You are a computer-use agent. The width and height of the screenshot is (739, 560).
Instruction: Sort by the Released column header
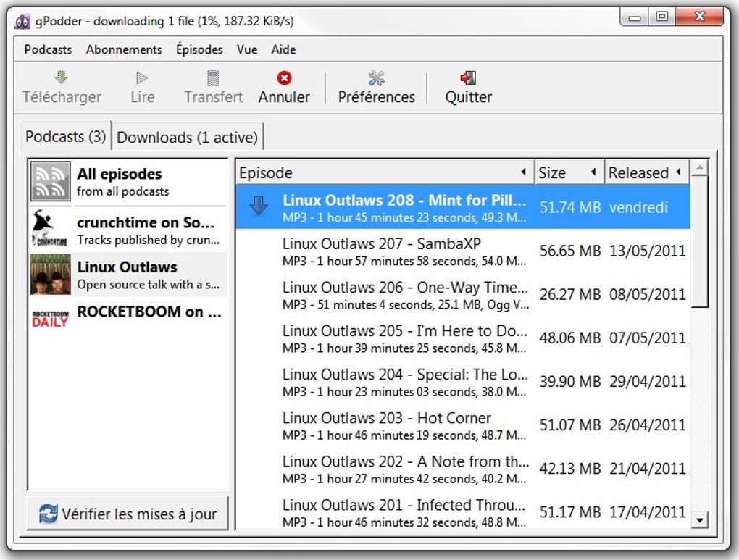[647, 172]
